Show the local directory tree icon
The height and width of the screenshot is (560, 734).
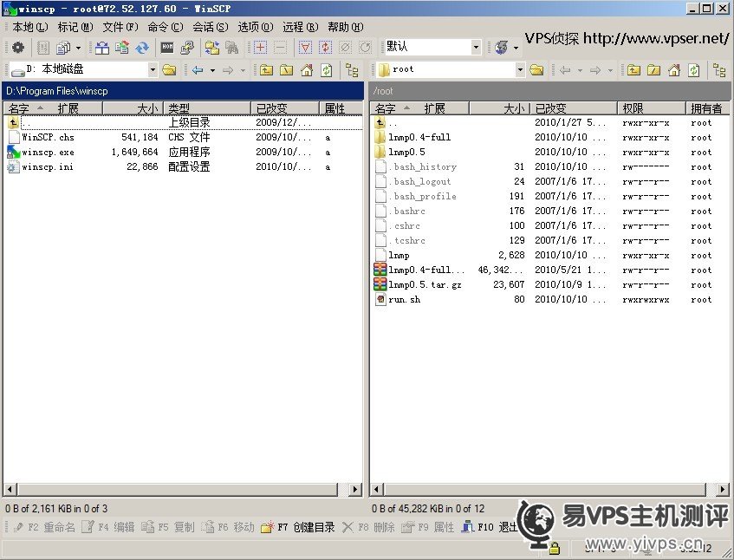pyautogui.click(x=352, y=70)
